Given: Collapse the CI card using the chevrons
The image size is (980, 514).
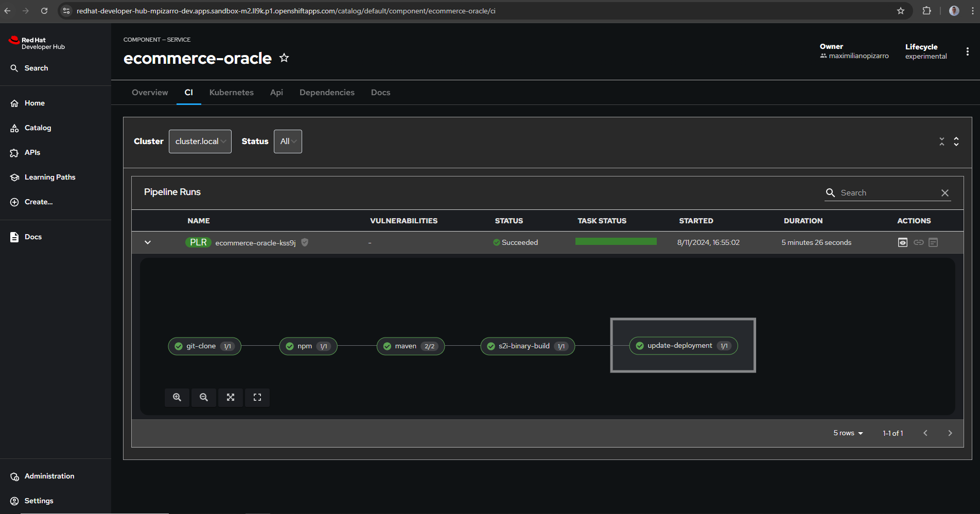Looking at the screenshot, I should coord(941,141).
